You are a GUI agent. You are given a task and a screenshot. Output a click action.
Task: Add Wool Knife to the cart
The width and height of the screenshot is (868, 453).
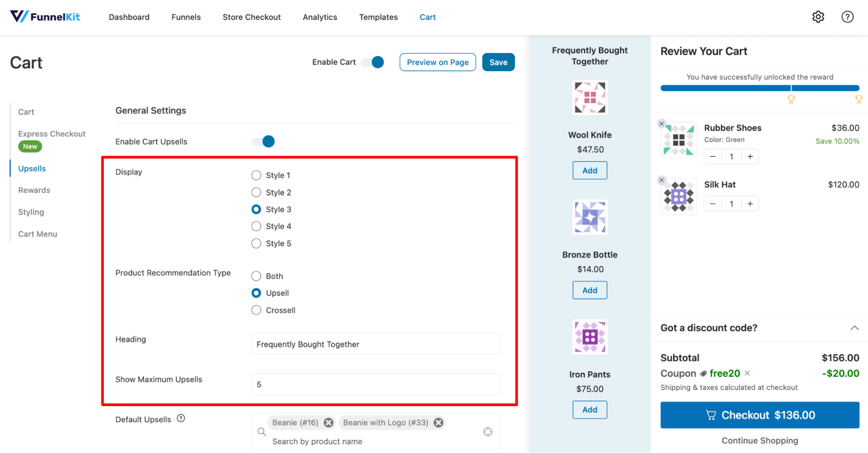pyautogui.click(x=589, y=171)
